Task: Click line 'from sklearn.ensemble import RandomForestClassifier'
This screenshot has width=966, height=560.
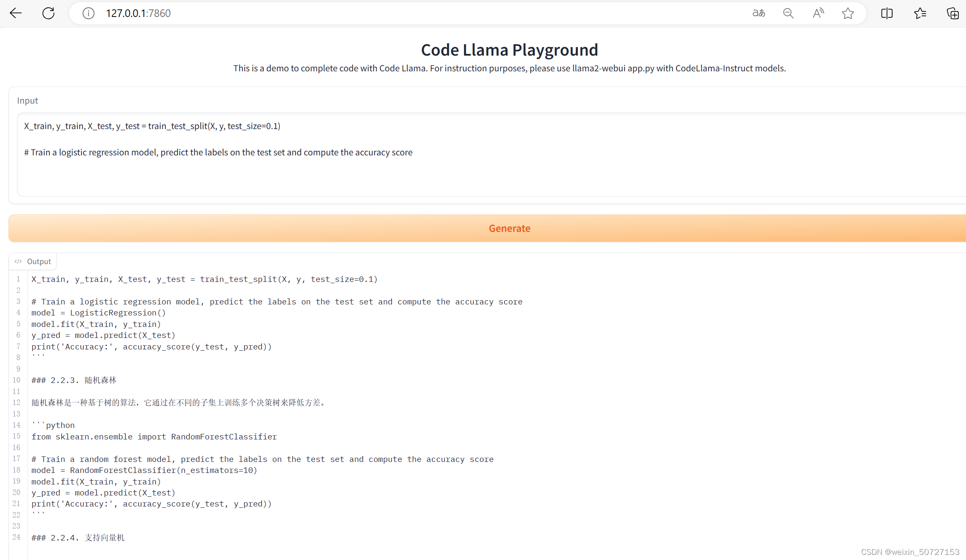Action: (x=154, y=437)
